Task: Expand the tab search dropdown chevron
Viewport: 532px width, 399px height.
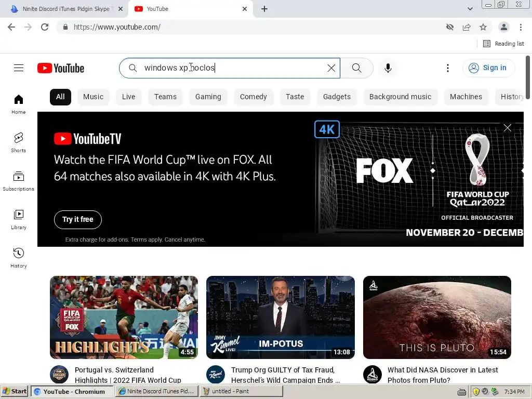Action: pos(470,9)
